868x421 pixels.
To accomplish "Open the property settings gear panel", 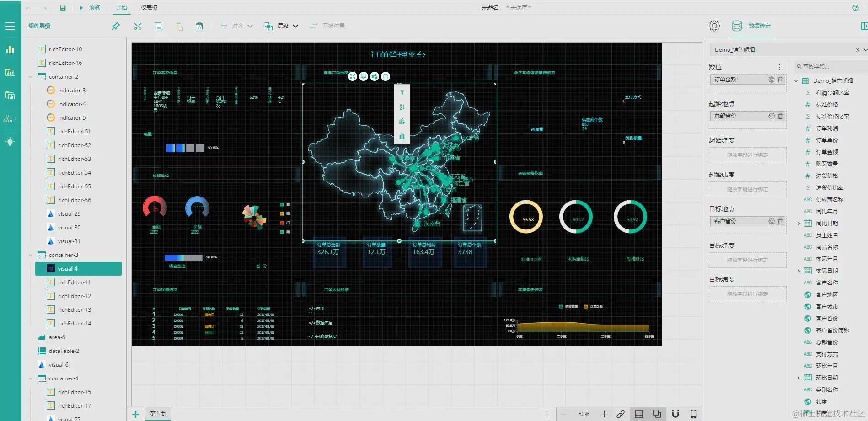I will [714, 26].
